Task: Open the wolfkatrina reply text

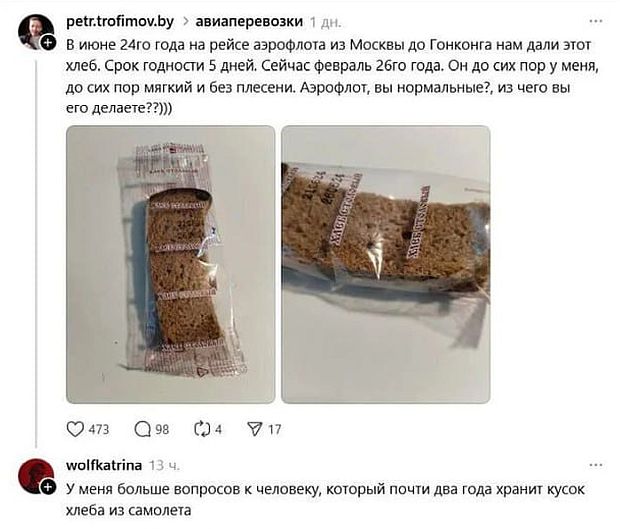Action: click(x=325, y=499)
